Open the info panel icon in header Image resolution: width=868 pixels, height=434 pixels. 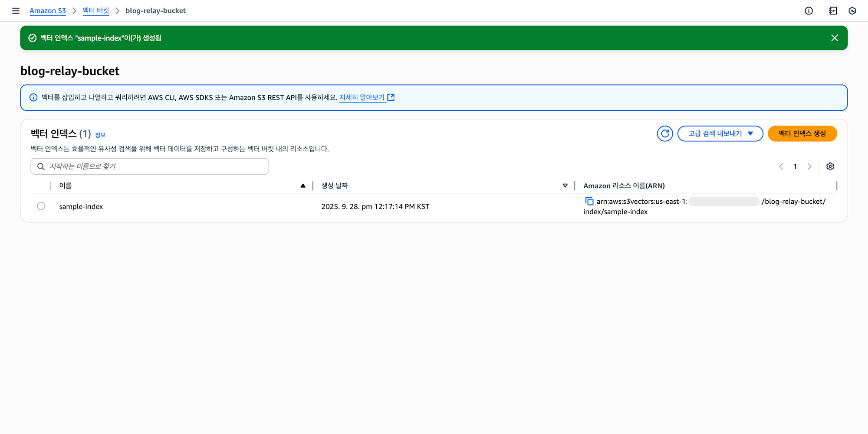pos(809,11)
